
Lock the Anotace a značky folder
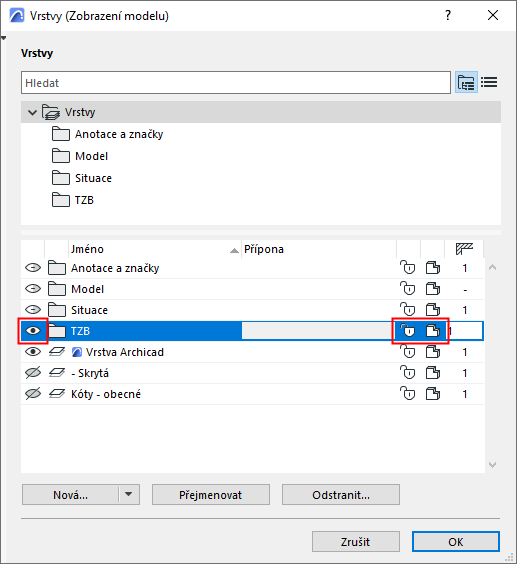pos(408,268)
